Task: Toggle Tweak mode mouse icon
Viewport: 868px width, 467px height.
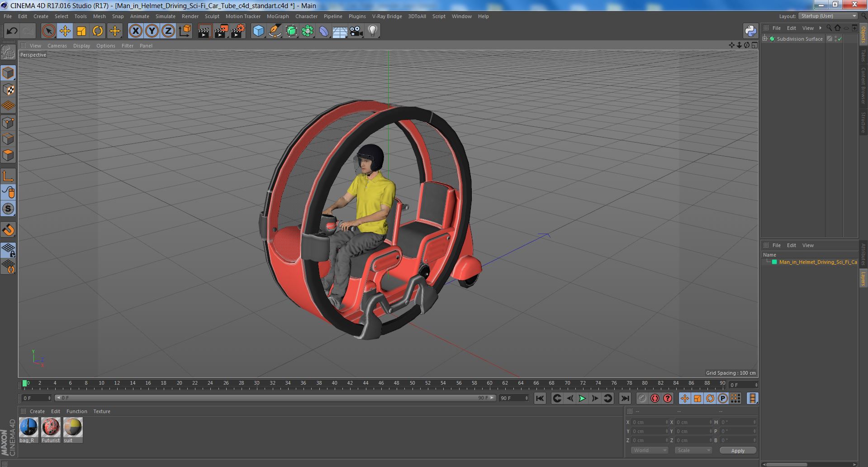Action: [x=8, y=192]
